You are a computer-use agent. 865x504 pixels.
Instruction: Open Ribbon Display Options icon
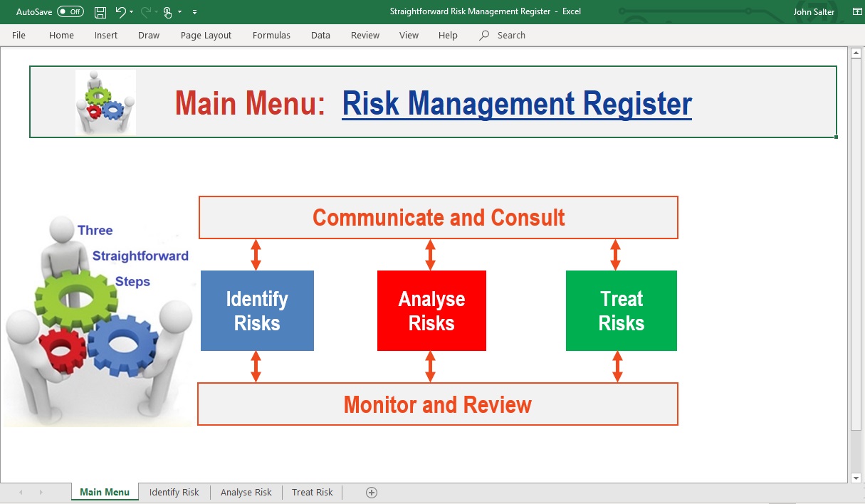(856, 12)
